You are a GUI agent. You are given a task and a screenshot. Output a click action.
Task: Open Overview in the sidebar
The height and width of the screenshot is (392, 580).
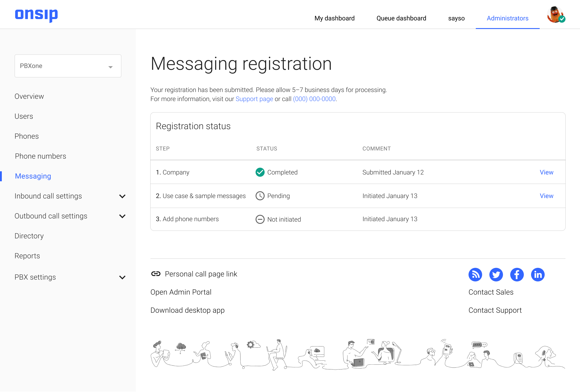coord(29,96)
